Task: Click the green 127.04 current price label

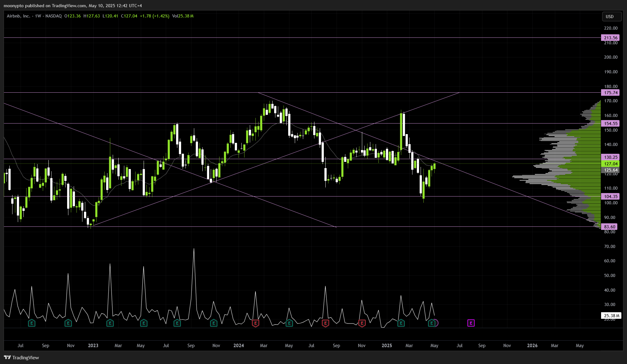Action: [610, 164]
